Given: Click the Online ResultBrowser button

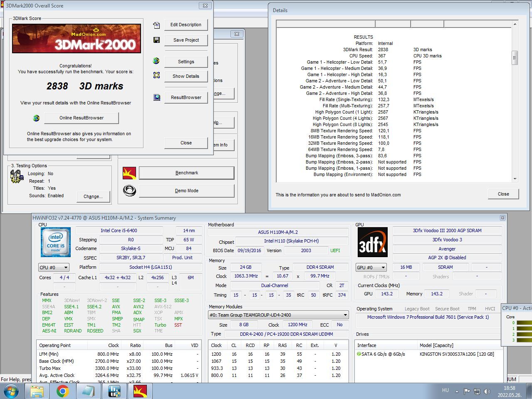Looking at the screenshot, I should [82, 118].
